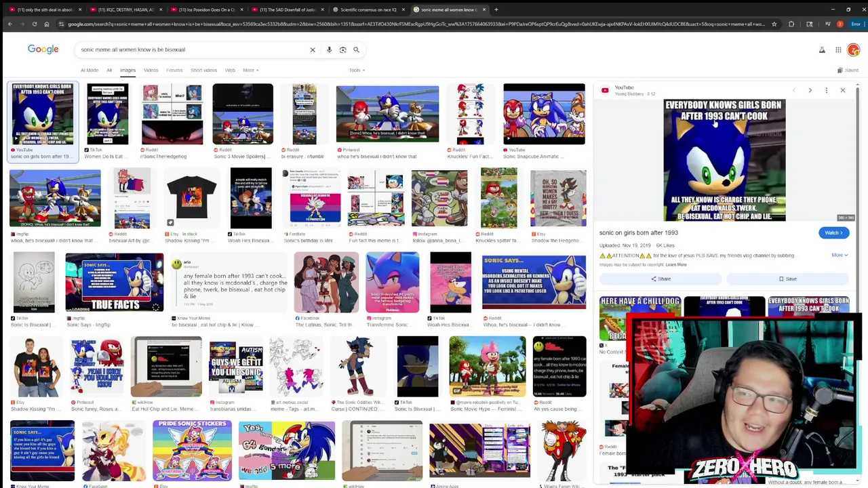Screen dimensions: 868x488
Task: Close the 'Scientific consensus on race' tab
Action: click(404, 9)
